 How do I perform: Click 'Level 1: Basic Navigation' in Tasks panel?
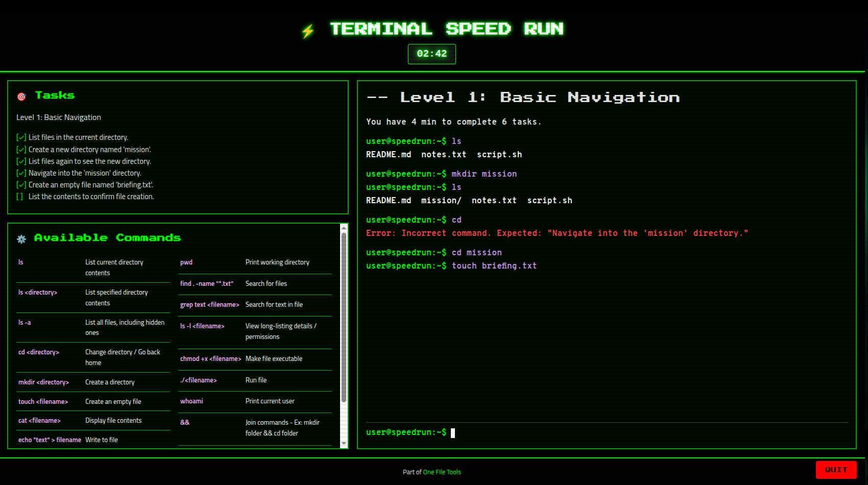(x=59, y=117)
